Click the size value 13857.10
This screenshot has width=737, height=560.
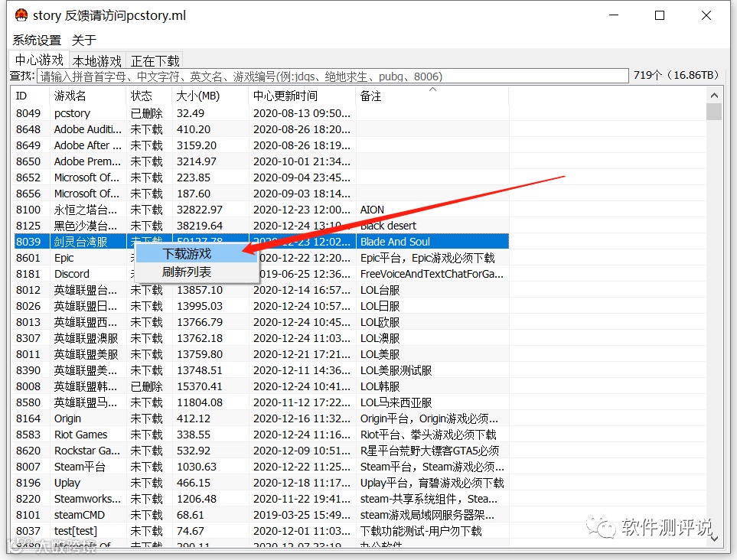tap(199, 291)
